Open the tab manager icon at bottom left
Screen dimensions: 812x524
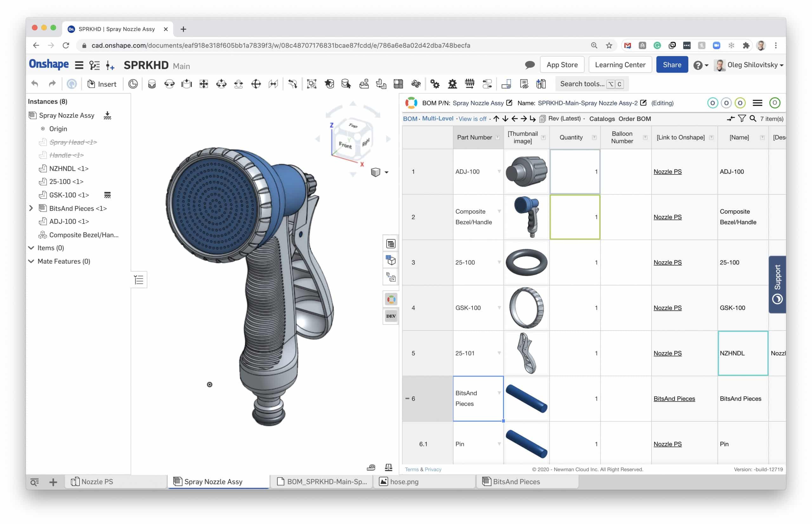(x=34, y=482)
